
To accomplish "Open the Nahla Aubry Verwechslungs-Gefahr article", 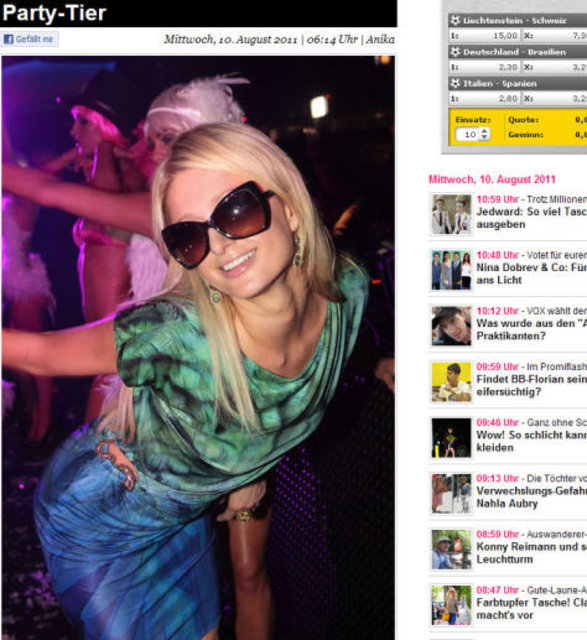I will (531, 497).
